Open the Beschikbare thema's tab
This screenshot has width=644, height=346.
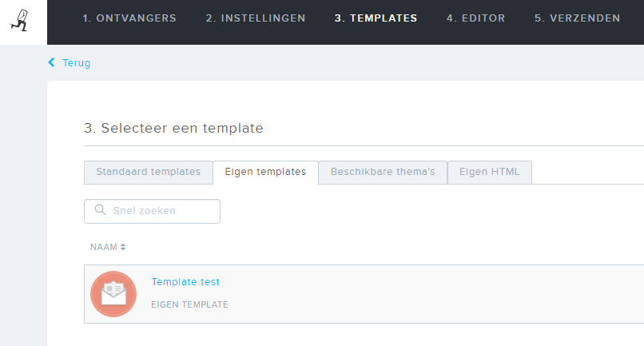coord(383,172)
